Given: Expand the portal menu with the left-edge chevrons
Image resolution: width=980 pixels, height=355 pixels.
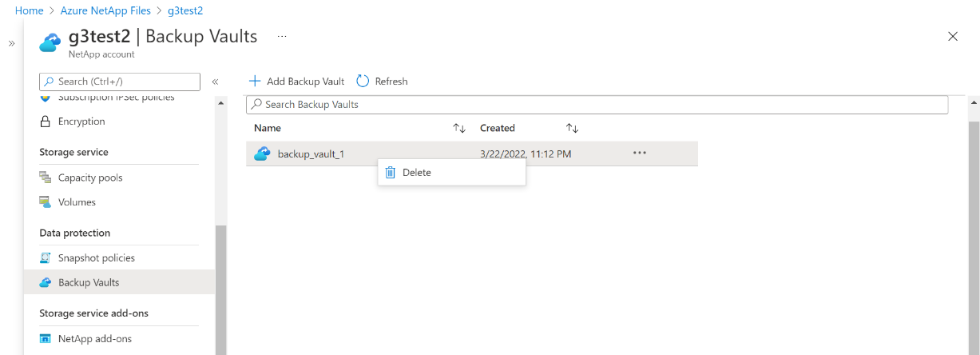Looking at the screenshot, I should coord(11,43).
